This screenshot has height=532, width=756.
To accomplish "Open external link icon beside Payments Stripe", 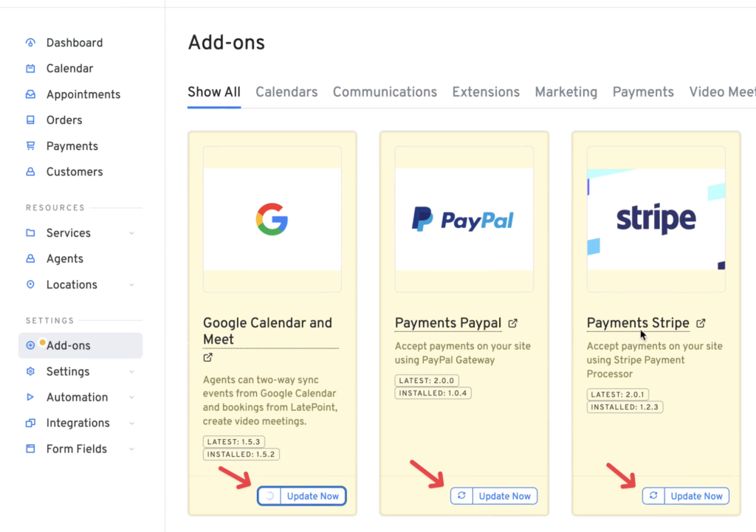I will pos(701,323).
